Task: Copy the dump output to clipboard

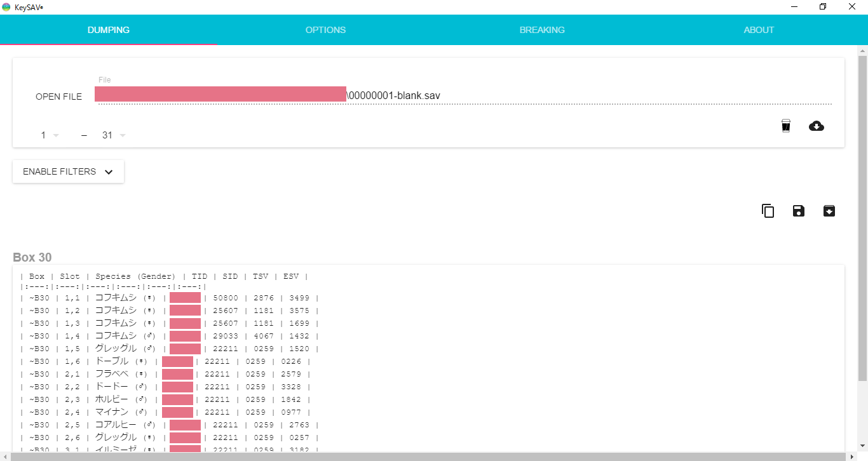Action: (768, 211)
